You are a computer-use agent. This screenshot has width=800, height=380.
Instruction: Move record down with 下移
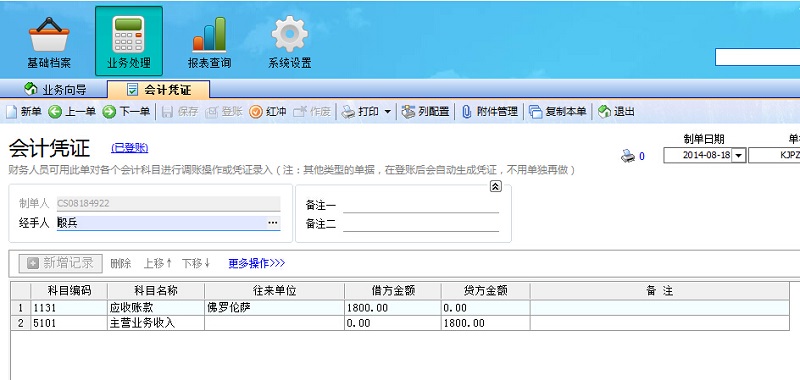196,263
